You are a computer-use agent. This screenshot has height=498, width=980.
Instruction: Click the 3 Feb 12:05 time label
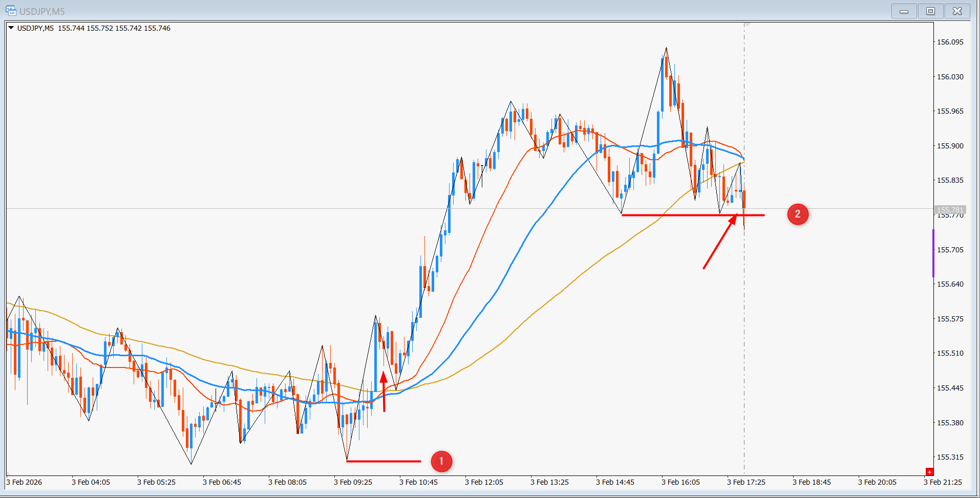(484, 482)
